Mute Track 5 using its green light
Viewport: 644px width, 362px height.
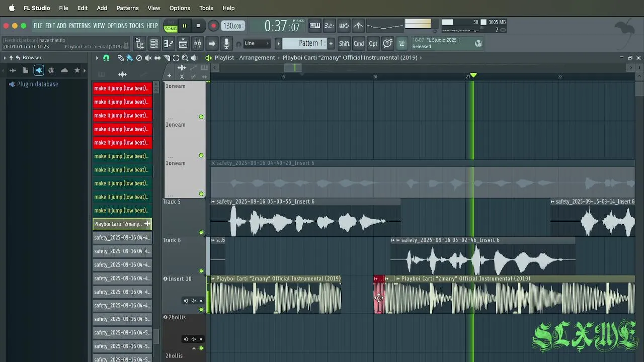pos(201,232)
